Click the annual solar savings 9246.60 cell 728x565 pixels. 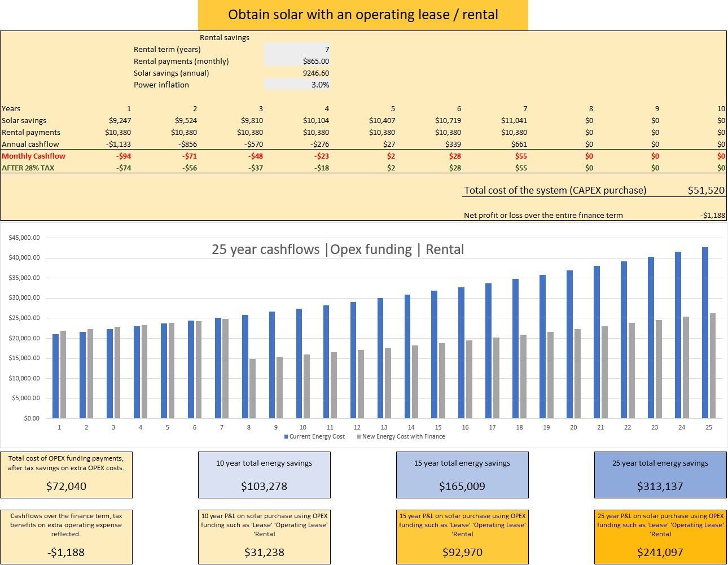point(297,73)
